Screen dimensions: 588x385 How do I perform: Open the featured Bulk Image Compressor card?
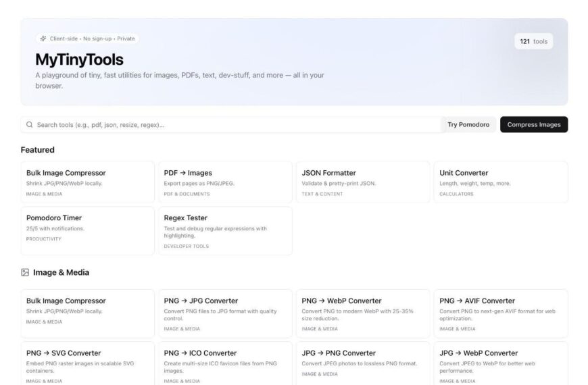pos(87,182)
